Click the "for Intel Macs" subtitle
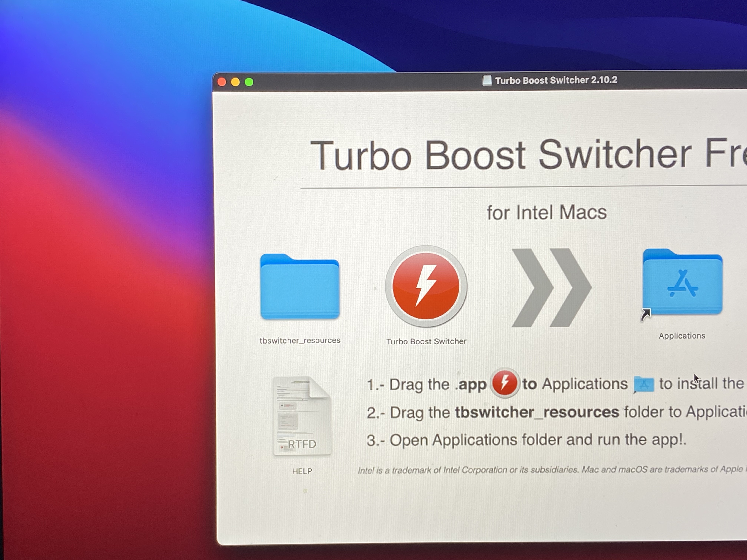 coord(546,213)
